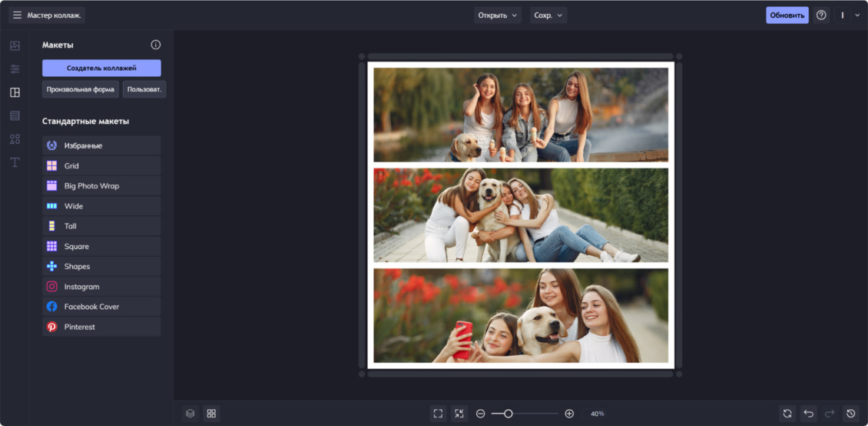Viewport: 868px width, 426px height.
Task: Open the text tool sidebar icon
Action: tap(15, 162)
